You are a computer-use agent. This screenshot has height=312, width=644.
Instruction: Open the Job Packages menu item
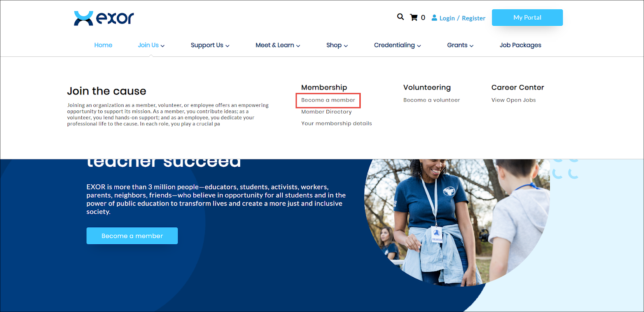520,45
